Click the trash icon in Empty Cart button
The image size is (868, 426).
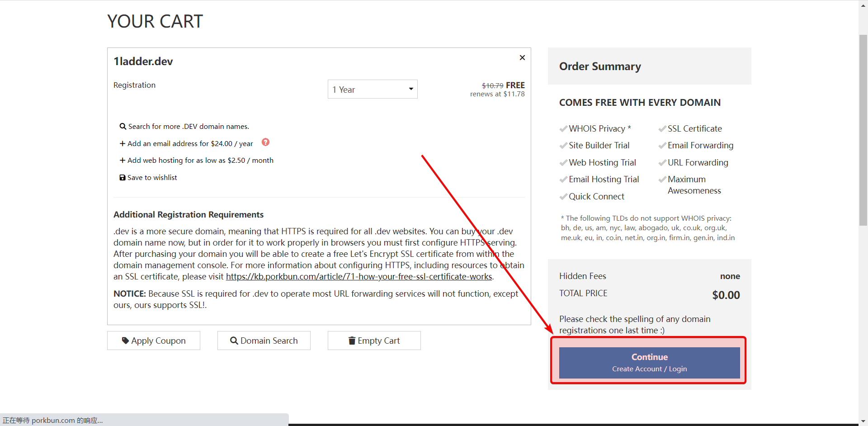(352, 341)
